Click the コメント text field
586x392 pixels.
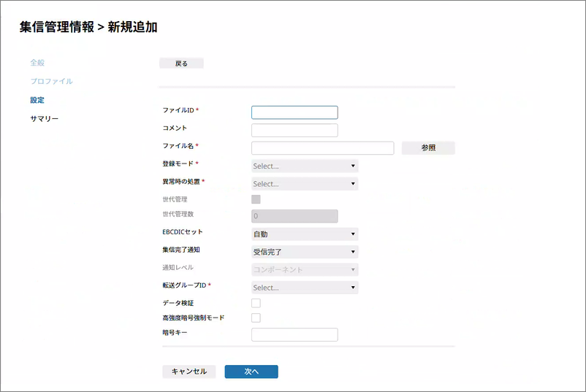pos(294,131)
